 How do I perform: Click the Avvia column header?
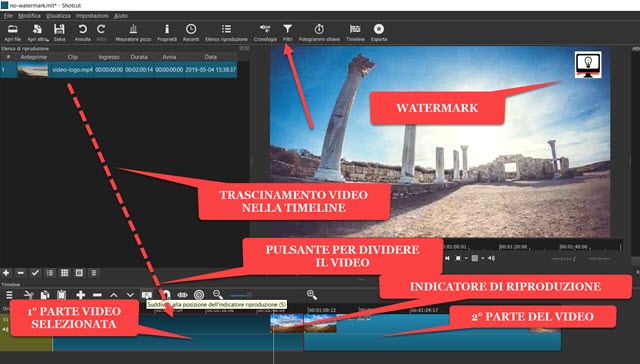click(x=169, y=57)
